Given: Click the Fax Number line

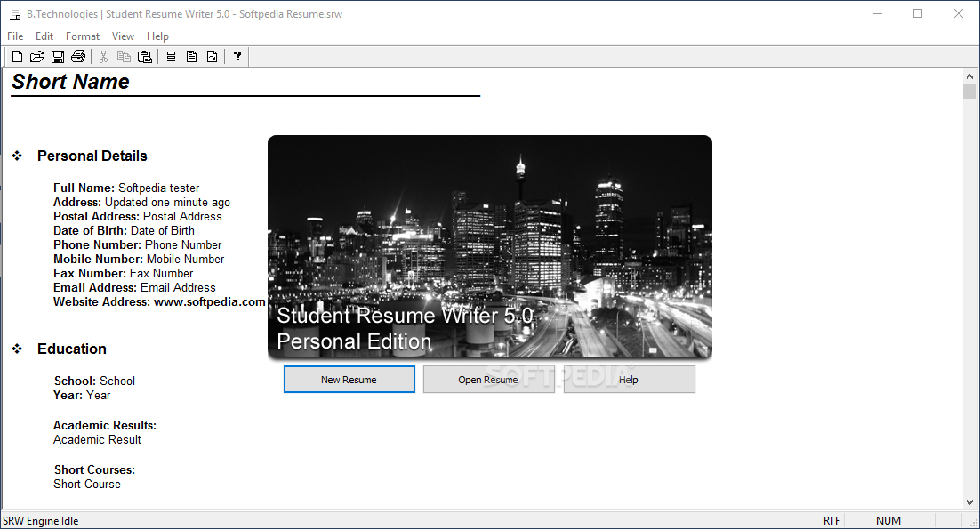Looking at the screenshot, I should (123, 274).
